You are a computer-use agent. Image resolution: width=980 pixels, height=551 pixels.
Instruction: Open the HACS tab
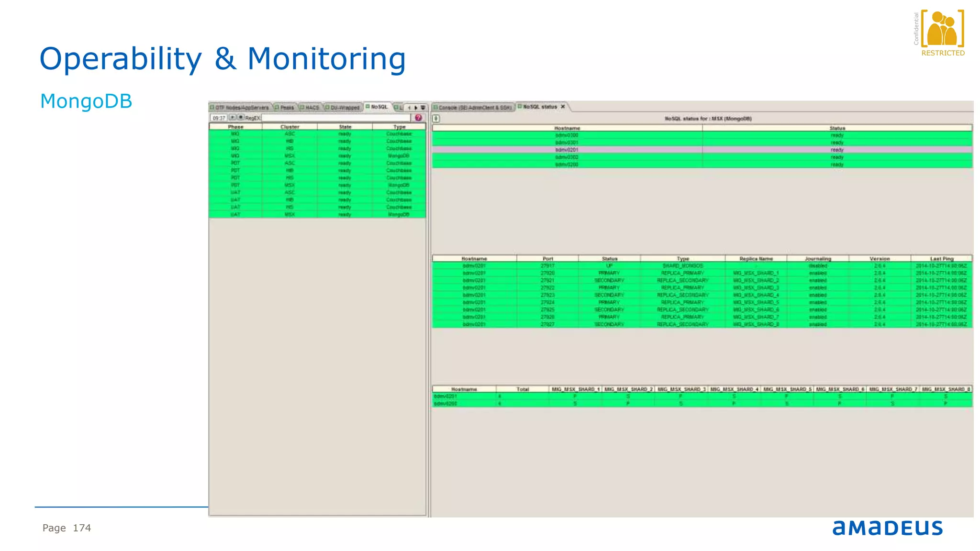310,108
